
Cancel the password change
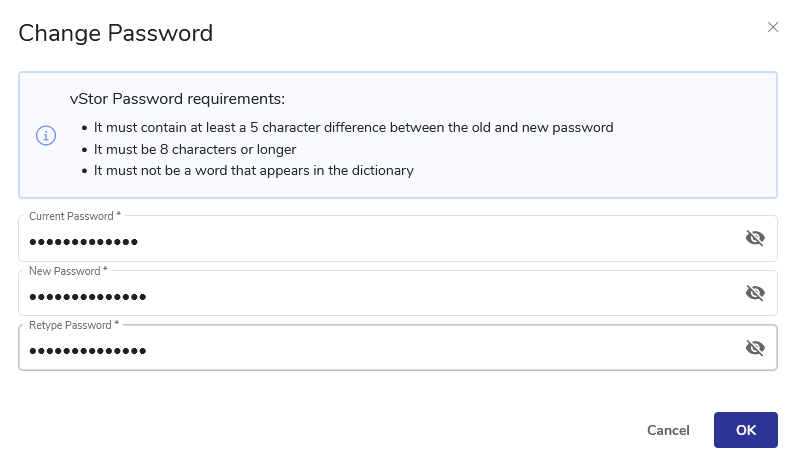(668, 430)
